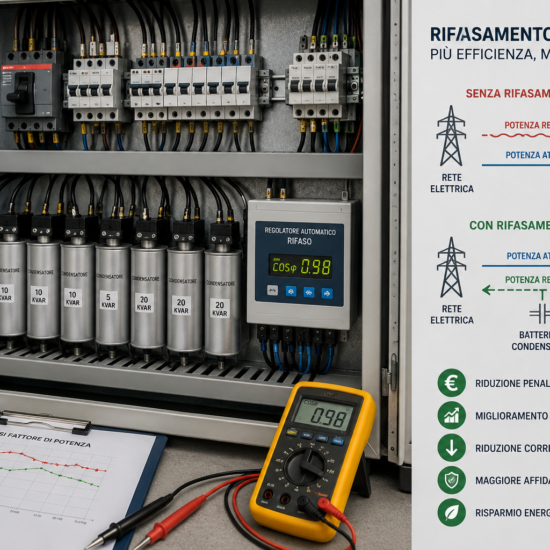Click the green CON RIFASAME heading
Screen dimensions: 550x550
510,225
